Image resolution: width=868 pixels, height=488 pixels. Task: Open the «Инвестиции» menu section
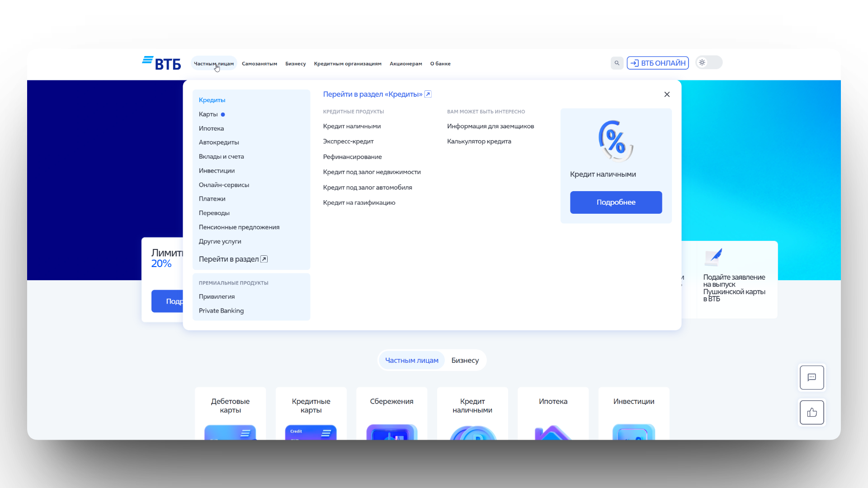click(x=217, y=170)
